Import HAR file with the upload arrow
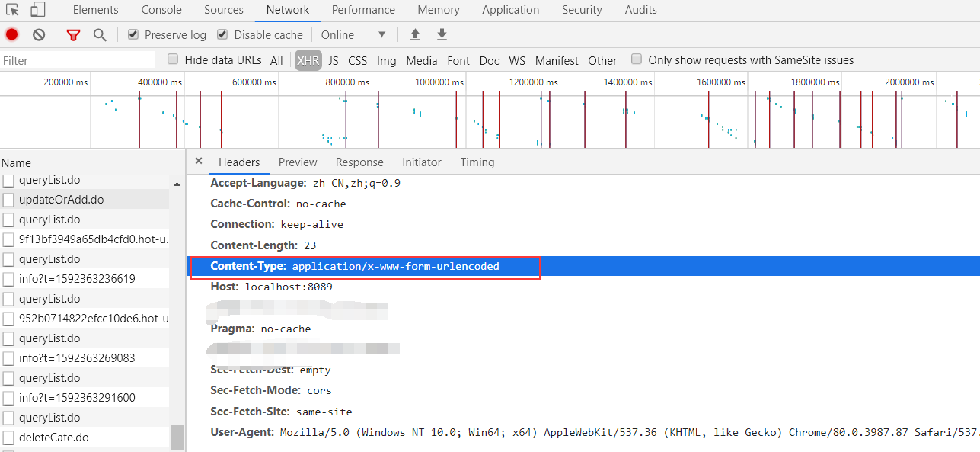The height and width of the screenshot is (452, 980). coord(415,34)
